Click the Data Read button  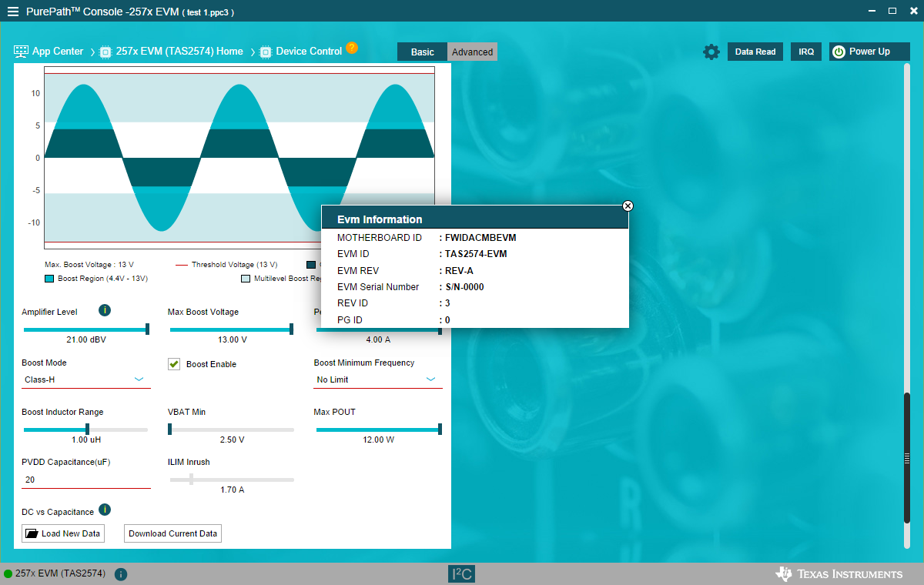click(755, 52)
